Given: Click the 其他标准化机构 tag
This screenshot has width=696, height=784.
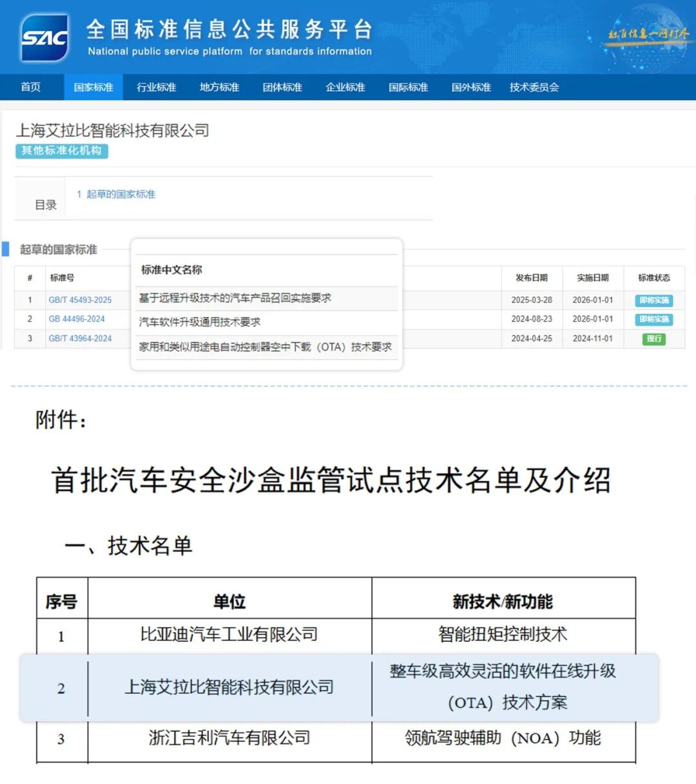Looking at the screenshot, I should [62, 151].
